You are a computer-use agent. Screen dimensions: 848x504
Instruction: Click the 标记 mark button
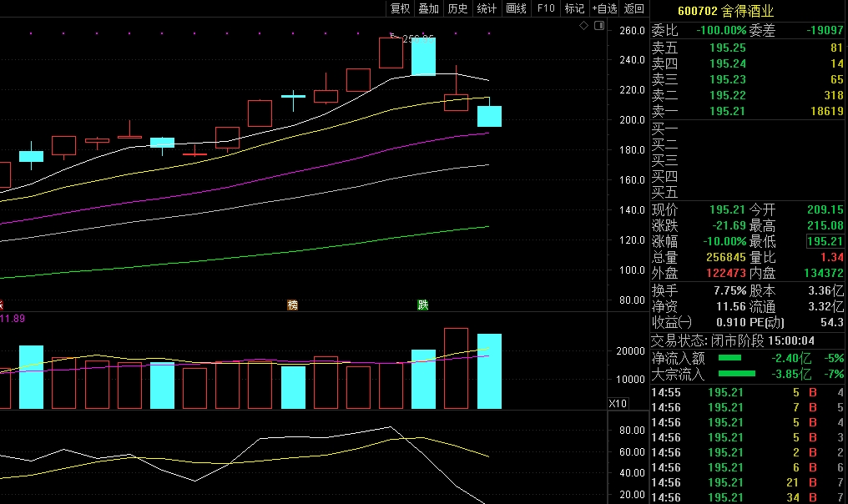click(x=574, y=8)
